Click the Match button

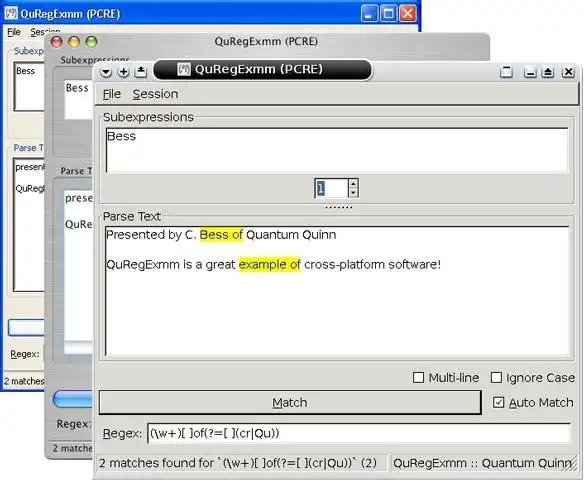pyautogui.click(x=290, y=402)
